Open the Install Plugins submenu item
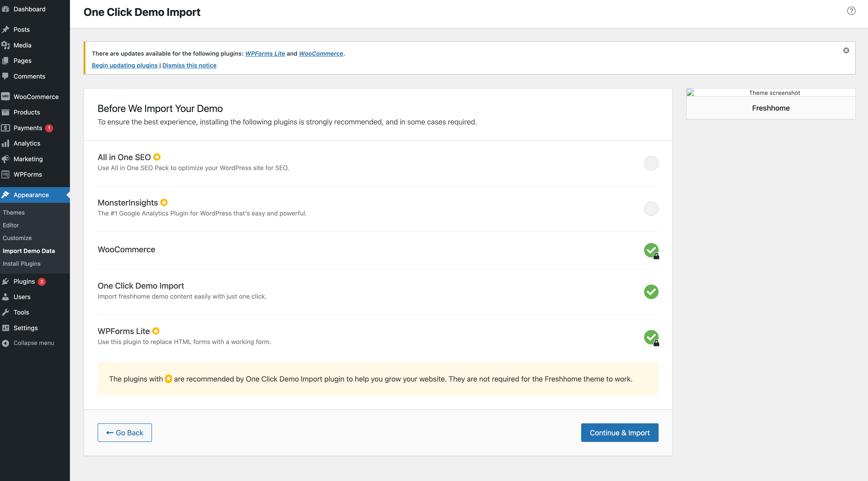The width and height of the screenshot is (868, 481). pos(22,264)
